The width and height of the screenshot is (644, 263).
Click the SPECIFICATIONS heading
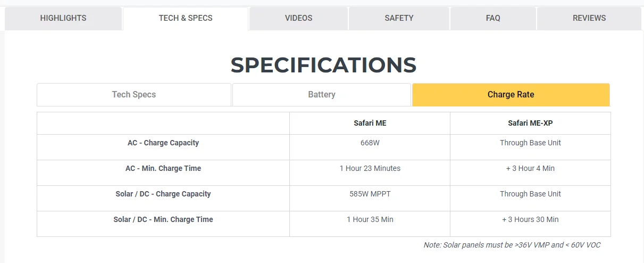tap(323, 65)
